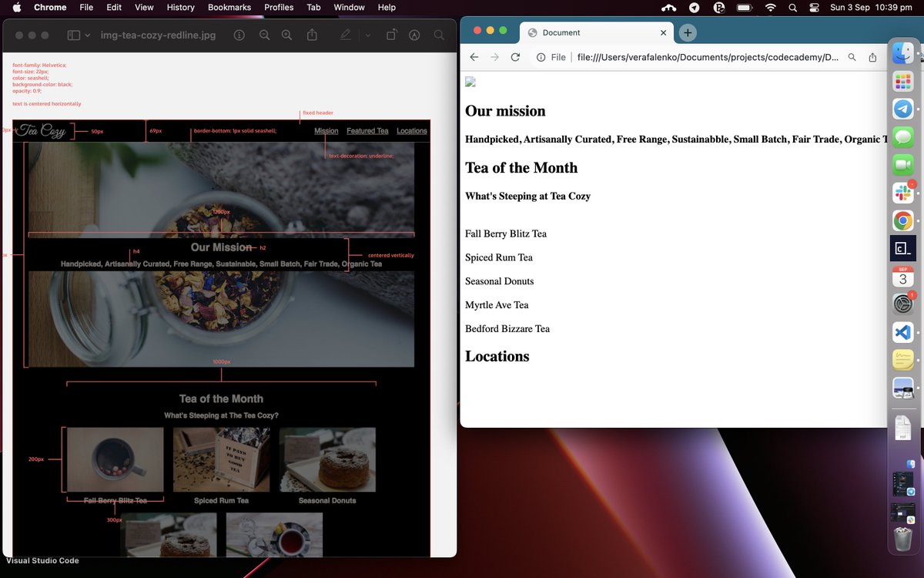Toggle the Preview sidebar view button
The width and height of the screenshot is (924, 578).
pos(74,35)
